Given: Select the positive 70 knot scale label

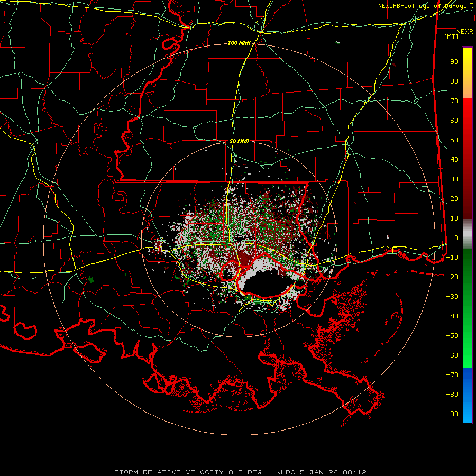Looking at the screenshot, I should (x=454, y=101).
